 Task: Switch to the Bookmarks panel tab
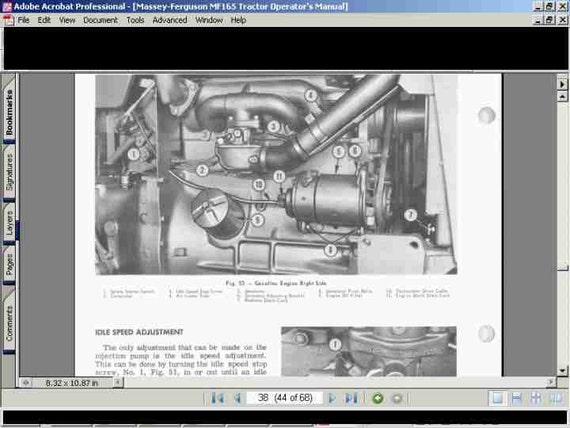click(9, 111)
